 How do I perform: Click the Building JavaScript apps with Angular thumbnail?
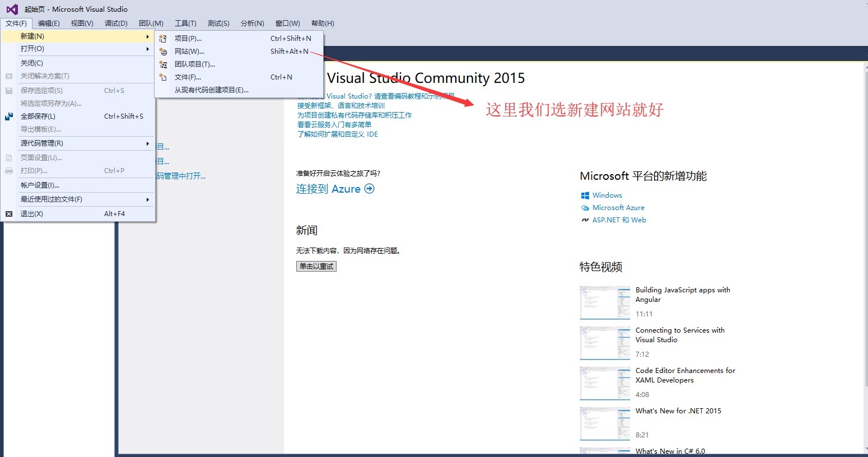coord(605,302)
